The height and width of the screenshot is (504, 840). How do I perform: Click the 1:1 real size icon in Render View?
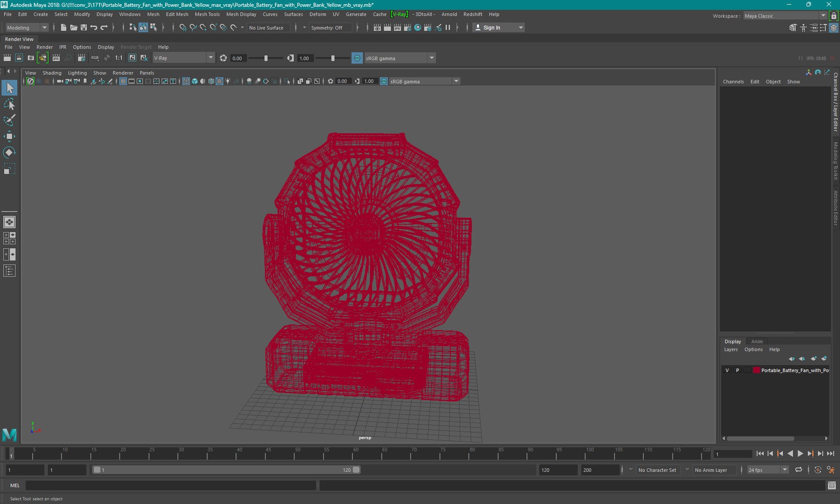(119, 58)
